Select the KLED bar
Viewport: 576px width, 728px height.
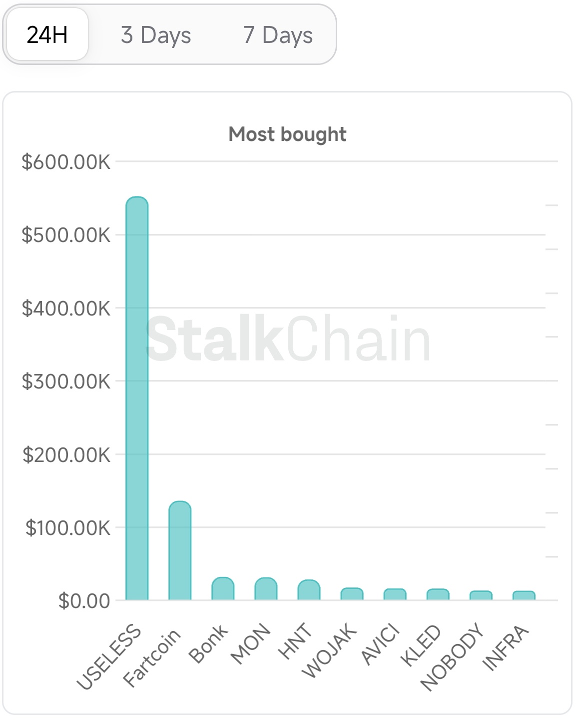[438, 594]
